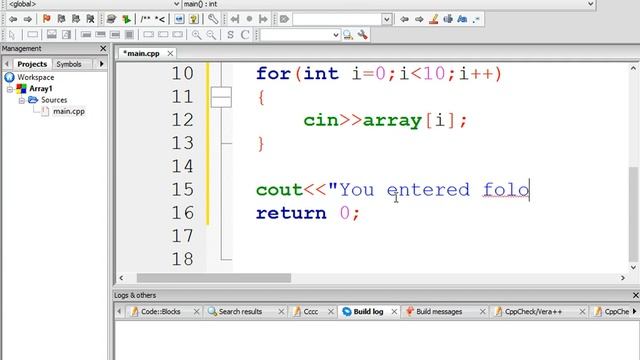The width and height of the screenshot is (640, 360).
Task: Collapse the Sources folder node
Action: coord(22,100)
